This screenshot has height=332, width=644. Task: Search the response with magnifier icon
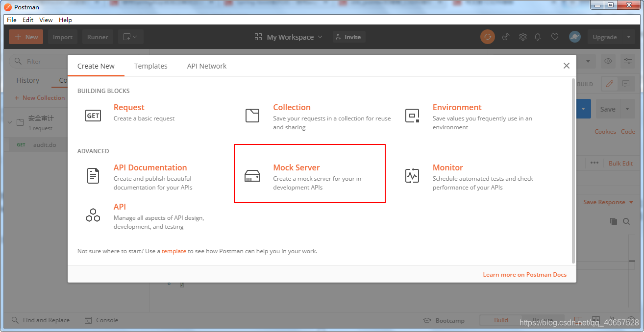pyautogui.click(x=626, y=221)
